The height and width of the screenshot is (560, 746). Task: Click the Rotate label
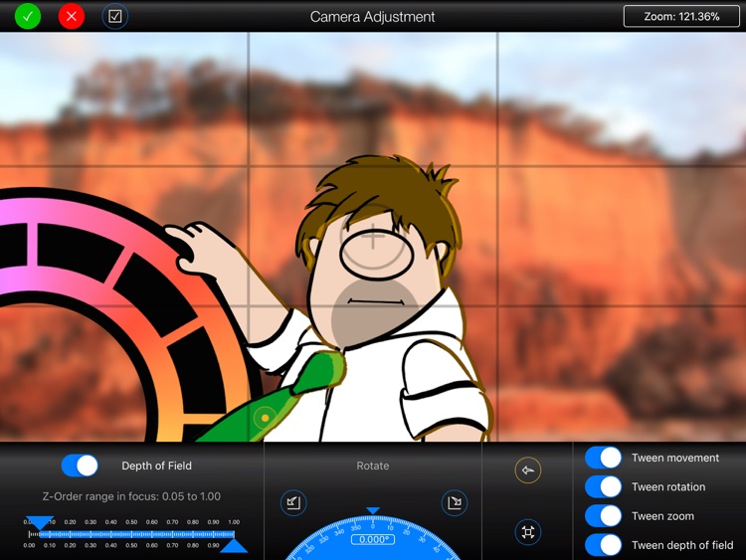point(373,466)
